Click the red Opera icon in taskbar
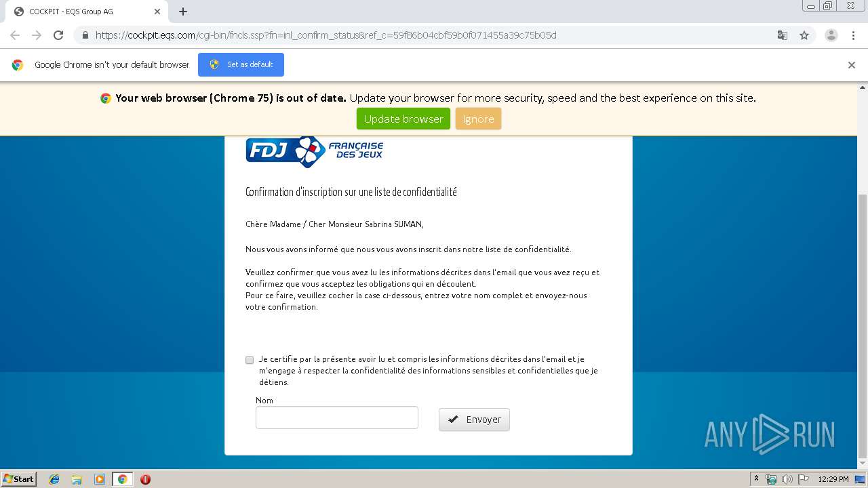This screenshot has width=868, height=488. [145, 479]
